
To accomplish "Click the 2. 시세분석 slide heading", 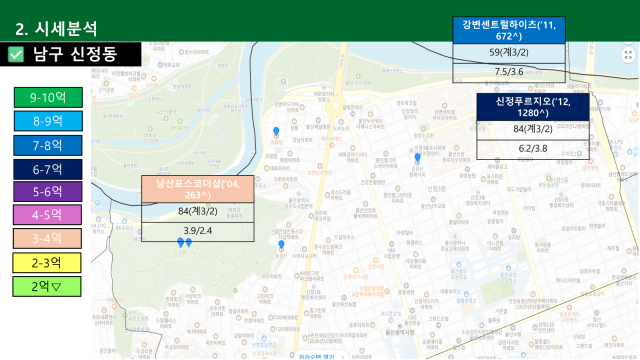I will click(56, 29).
